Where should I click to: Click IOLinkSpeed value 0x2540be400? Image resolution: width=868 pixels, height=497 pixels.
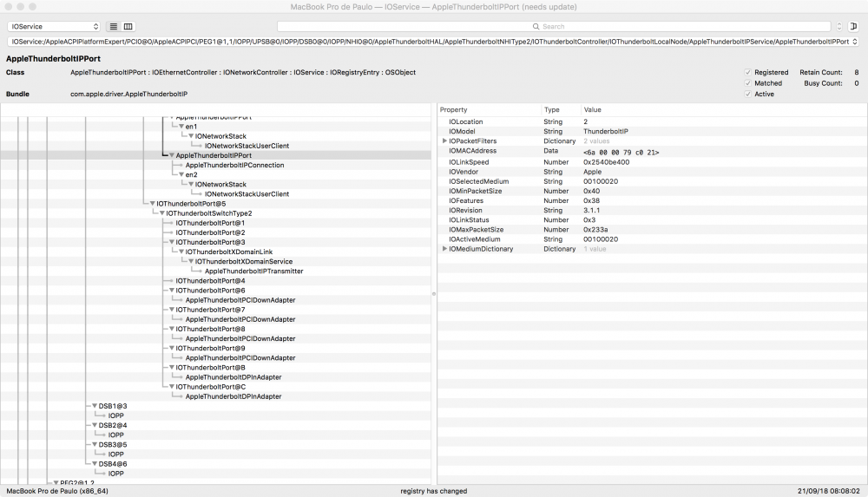[606, 162]
